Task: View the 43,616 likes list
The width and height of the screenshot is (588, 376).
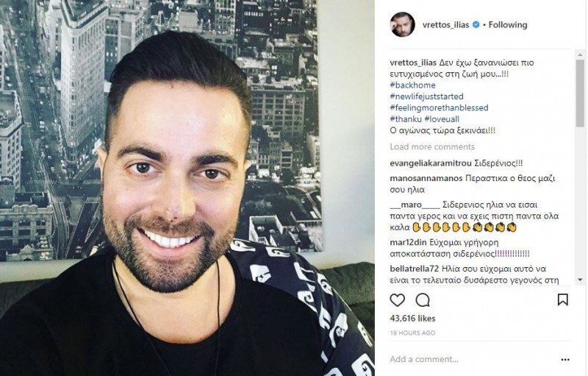Action: 412,319
